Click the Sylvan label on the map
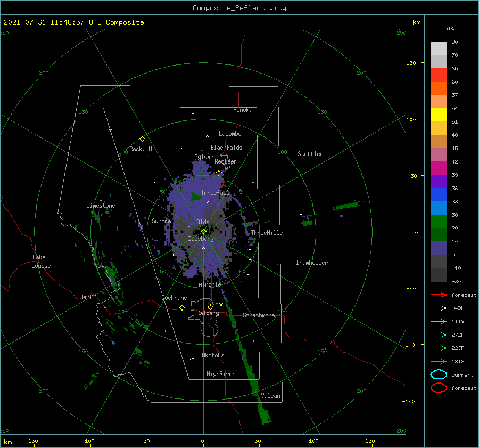 click(x=204, y=157)
